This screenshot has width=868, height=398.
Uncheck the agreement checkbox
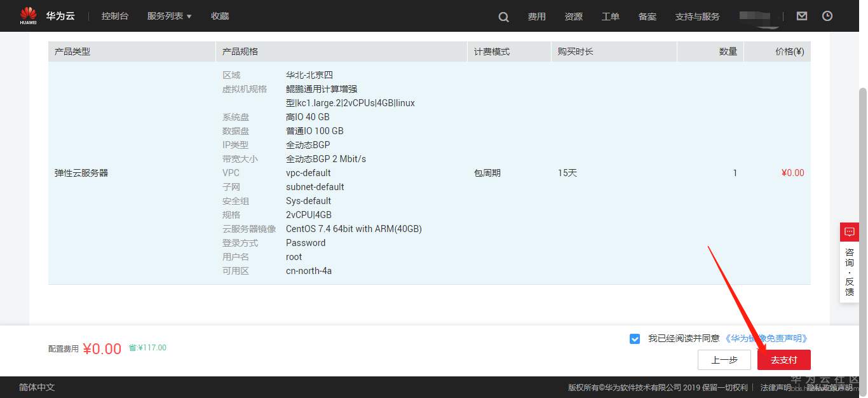635,339
